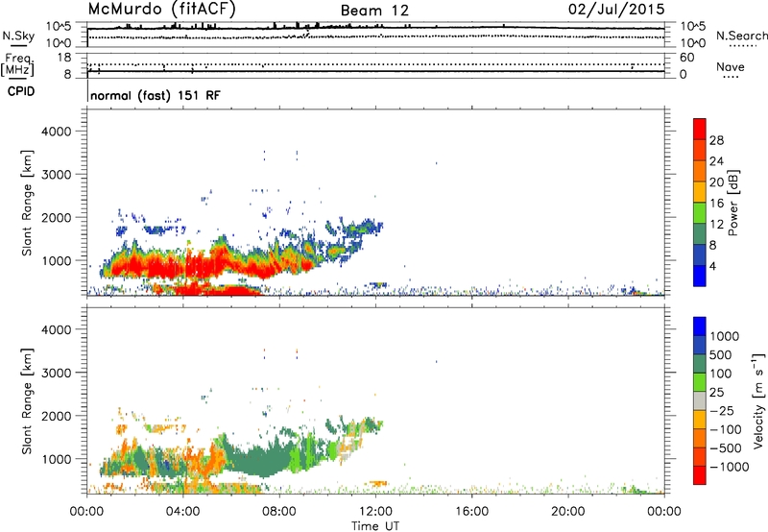Click the Power panel 'Slant Range [km]' label
This screenshot has width=768, height=532.
[x=27, y=203]
